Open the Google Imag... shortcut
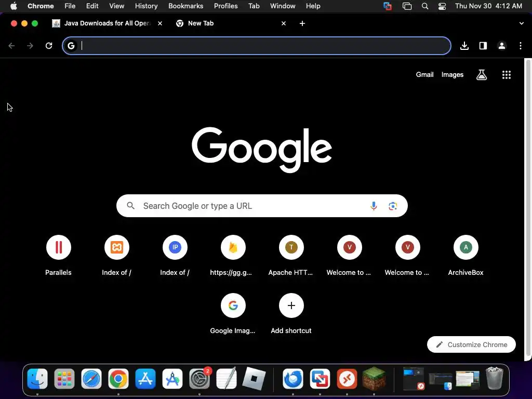 coord(233,314)
